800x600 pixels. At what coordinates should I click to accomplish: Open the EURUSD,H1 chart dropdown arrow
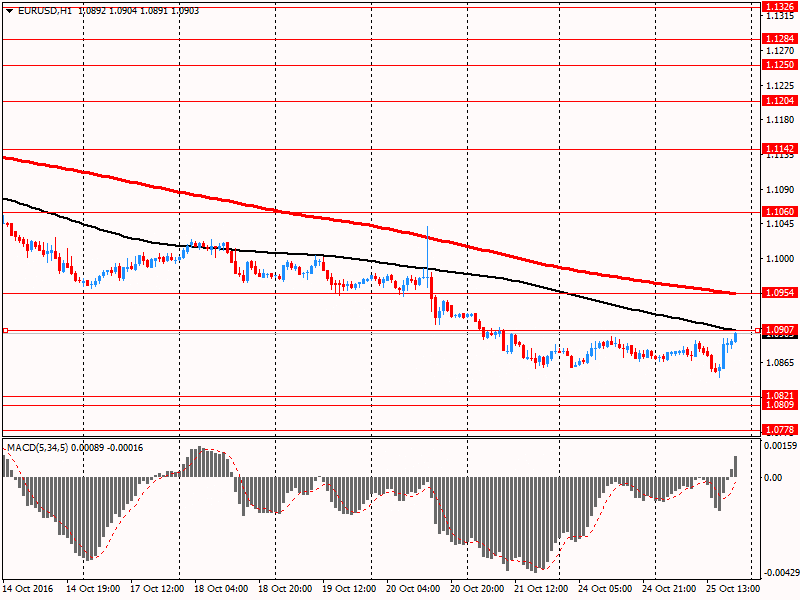9,11
